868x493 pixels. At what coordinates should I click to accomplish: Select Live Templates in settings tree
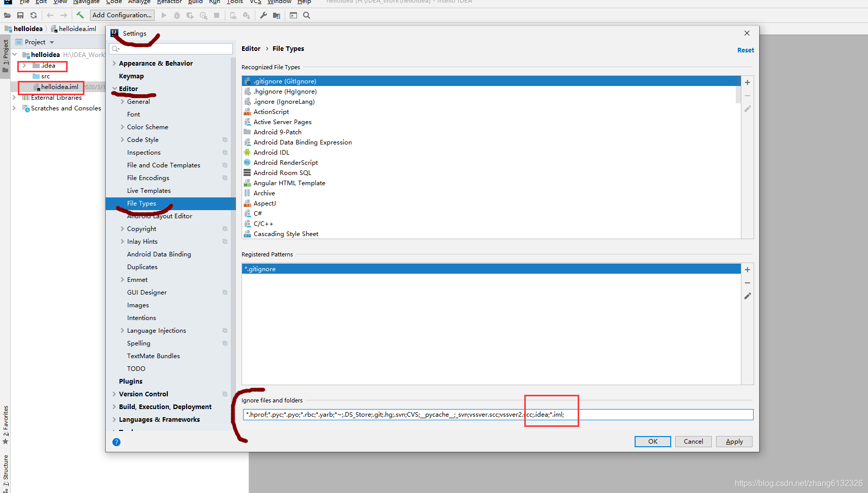[149, 191]
